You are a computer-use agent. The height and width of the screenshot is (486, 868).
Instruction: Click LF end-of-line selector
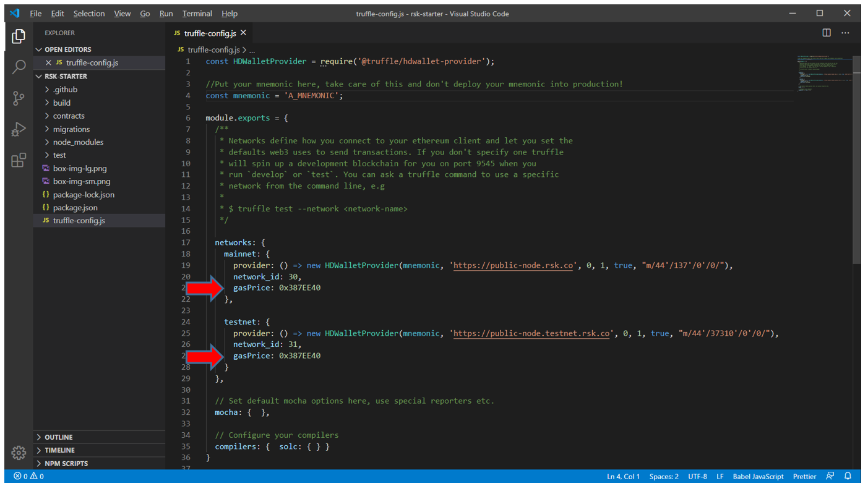click(720, 476)
